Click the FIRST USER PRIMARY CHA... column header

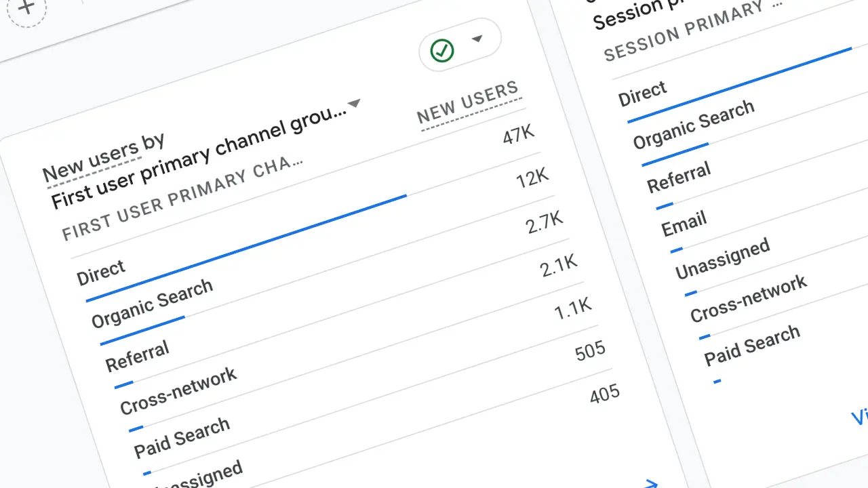[x=182, y=199]
